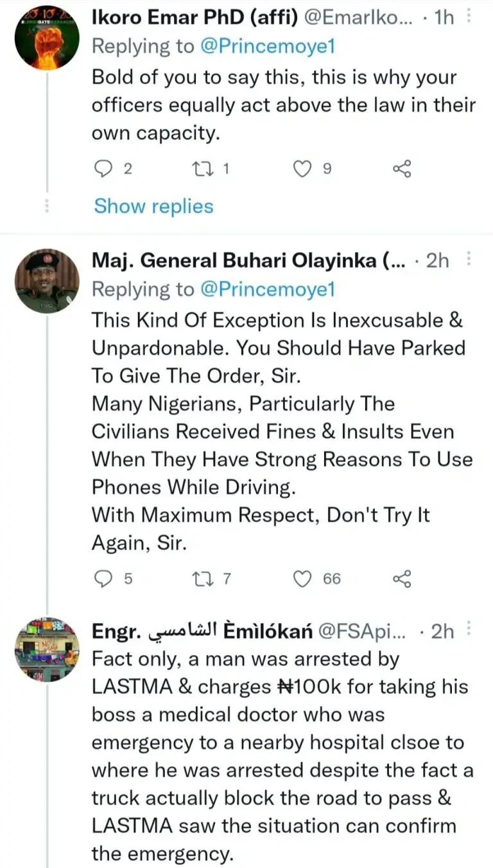Like Maj. General Buhari Olayinka's tweet
This screenshot has width=493, height=868.
[x=302, y=579]
